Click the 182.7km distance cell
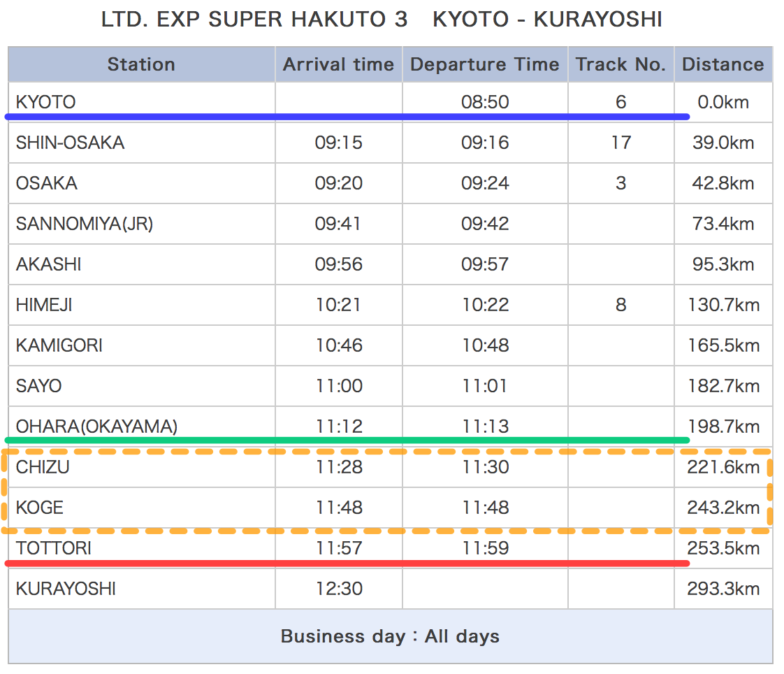This screenshot has height=674, width=784. (723, 386)
